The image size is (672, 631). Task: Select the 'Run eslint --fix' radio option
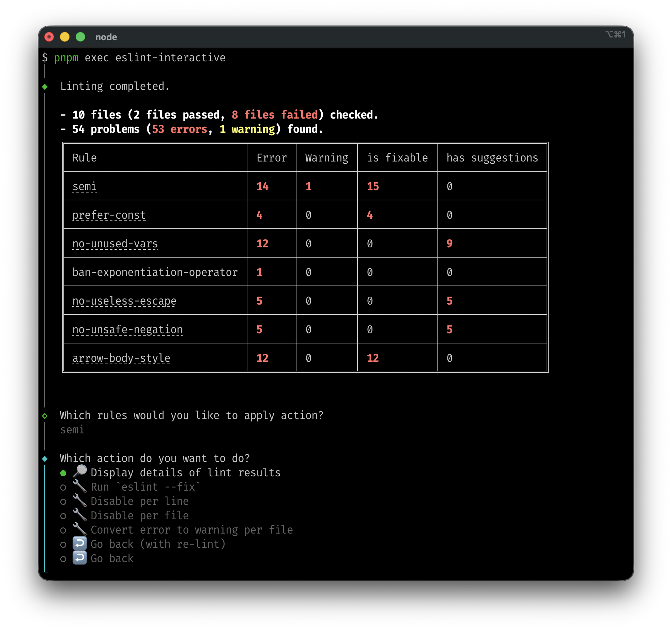pyautogui.click(x=63, y=487)
